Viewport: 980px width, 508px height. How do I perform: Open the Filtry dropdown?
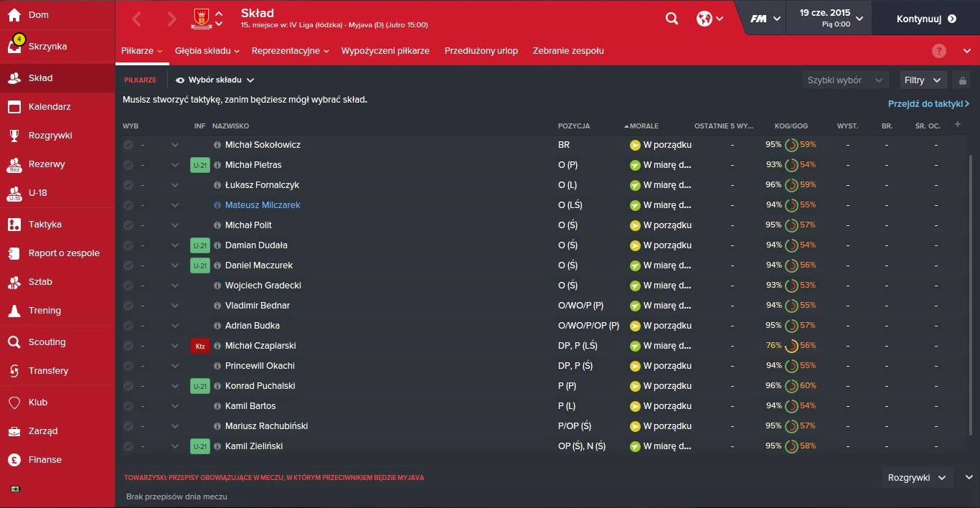pyautogui.click(x=922, y=80)
